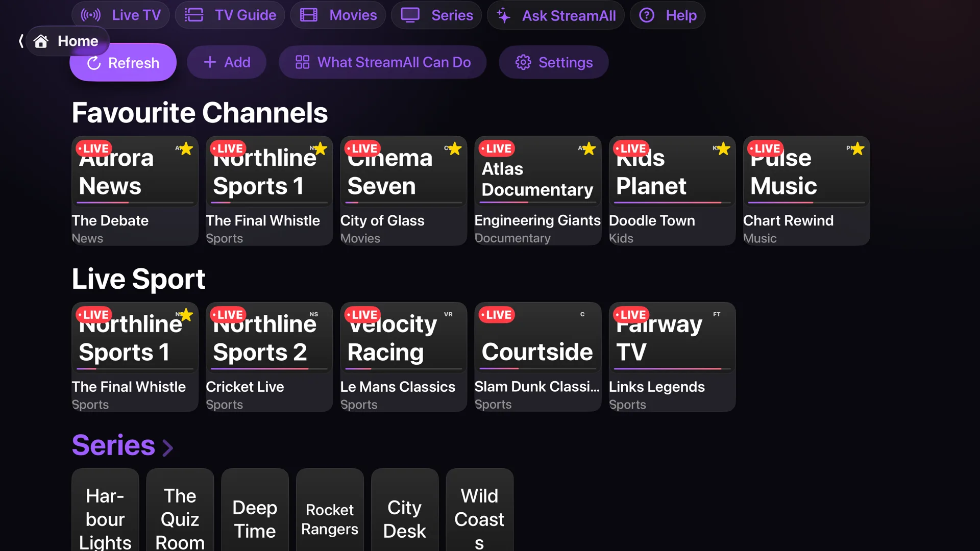Click Fairway TV programme progress bar

[672, 368]
